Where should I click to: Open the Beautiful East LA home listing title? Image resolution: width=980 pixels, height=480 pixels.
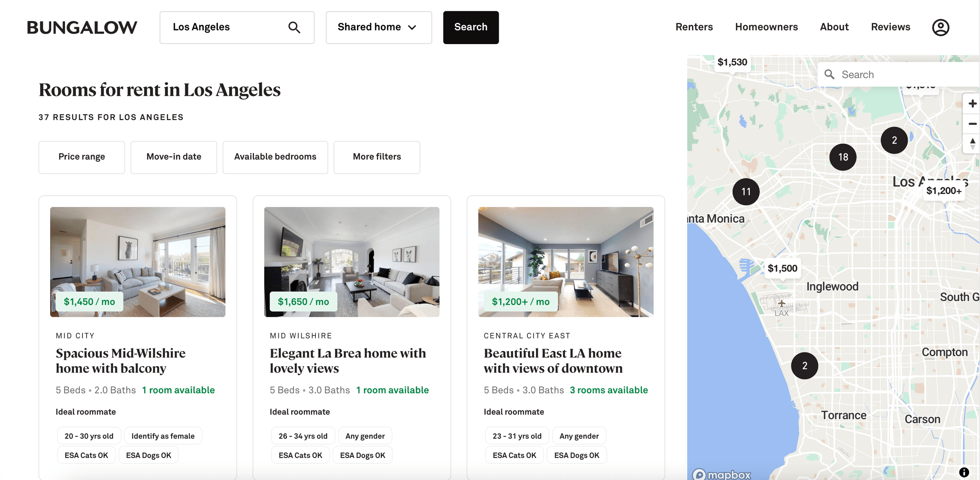pos(553,360)
